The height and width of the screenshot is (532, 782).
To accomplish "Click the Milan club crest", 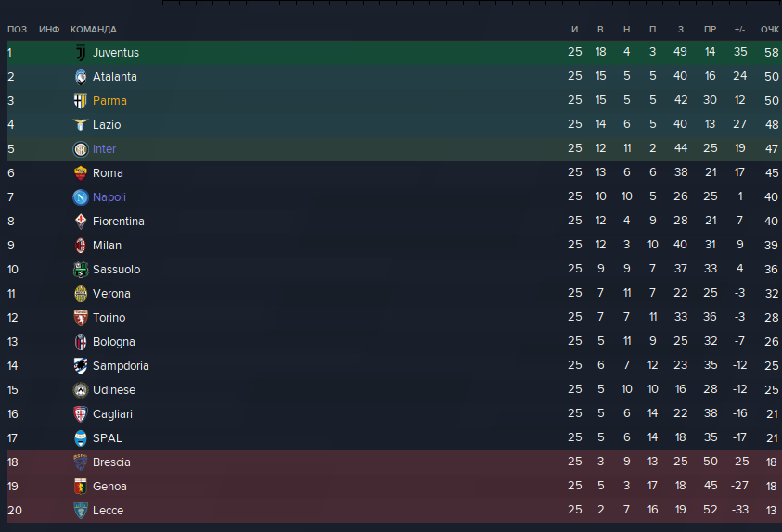I will point(80,246).
